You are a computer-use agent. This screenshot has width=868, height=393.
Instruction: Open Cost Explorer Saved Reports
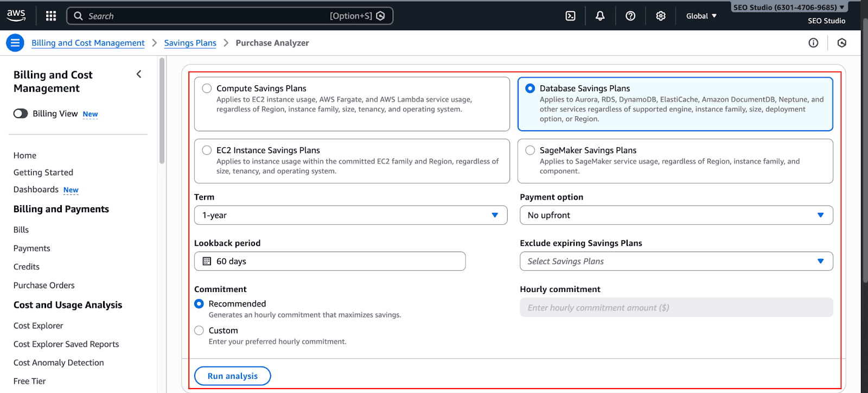[66, 344]
